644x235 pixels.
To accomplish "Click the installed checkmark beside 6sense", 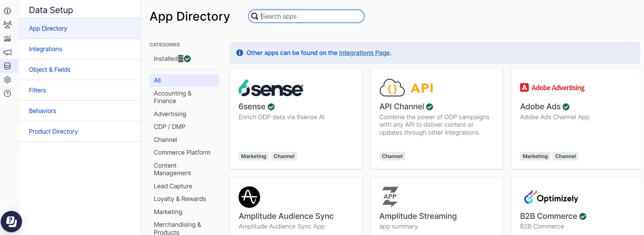I will click(x=271, y=107).
